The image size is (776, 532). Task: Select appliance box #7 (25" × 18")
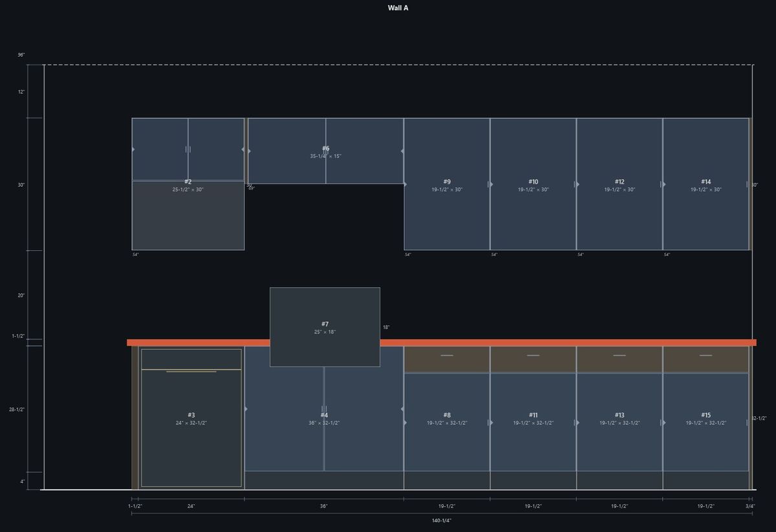click(x=325, y=327)
